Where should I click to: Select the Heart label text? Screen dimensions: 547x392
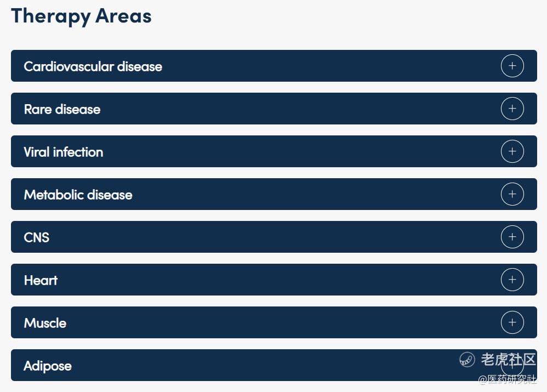pyautogui.click(x=41, y=280)
